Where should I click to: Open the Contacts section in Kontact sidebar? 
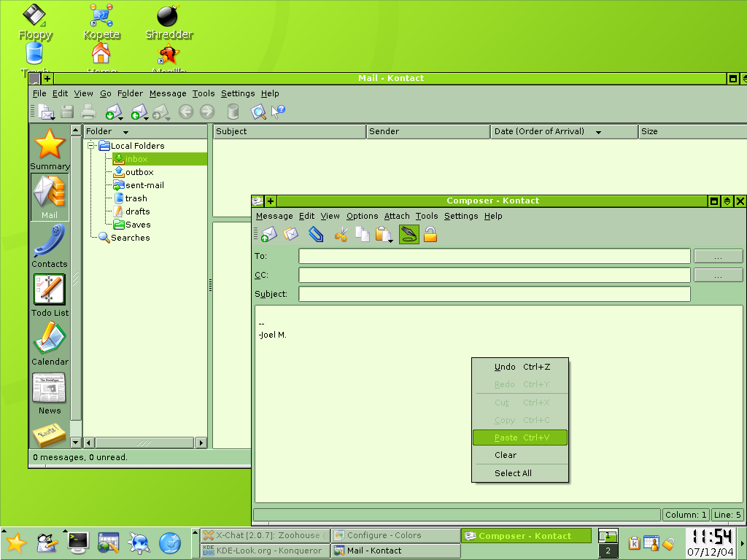click(50, 246)
